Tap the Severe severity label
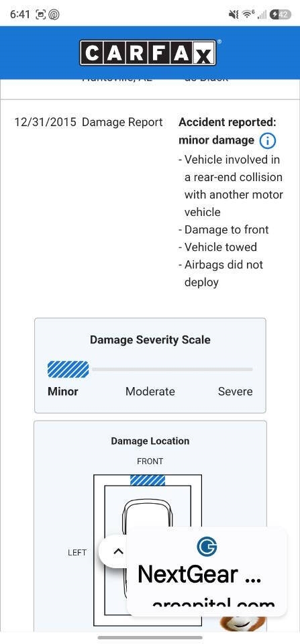Viewport: 300px width, 644px height. [x=235, y=391]
